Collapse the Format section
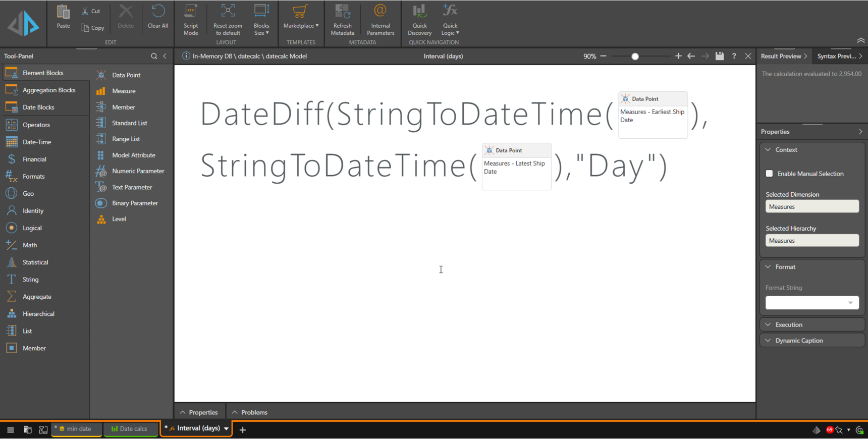868x439 pixels. click(x=768, y=267)
